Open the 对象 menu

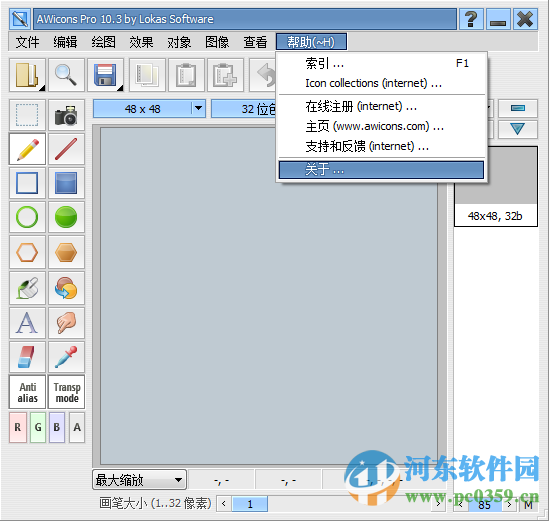(179, 42)
